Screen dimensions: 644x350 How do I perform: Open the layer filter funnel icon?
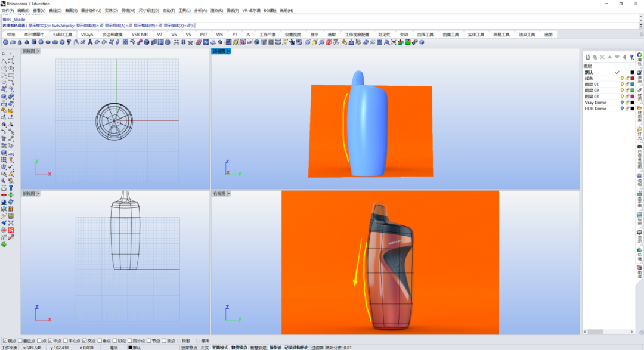631,57
